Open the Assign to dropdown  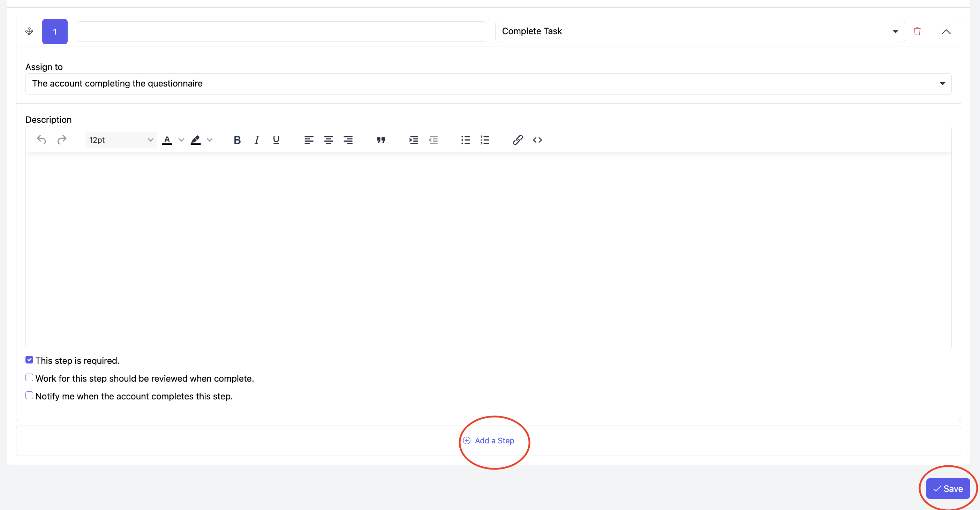click(x=488, y=84)
